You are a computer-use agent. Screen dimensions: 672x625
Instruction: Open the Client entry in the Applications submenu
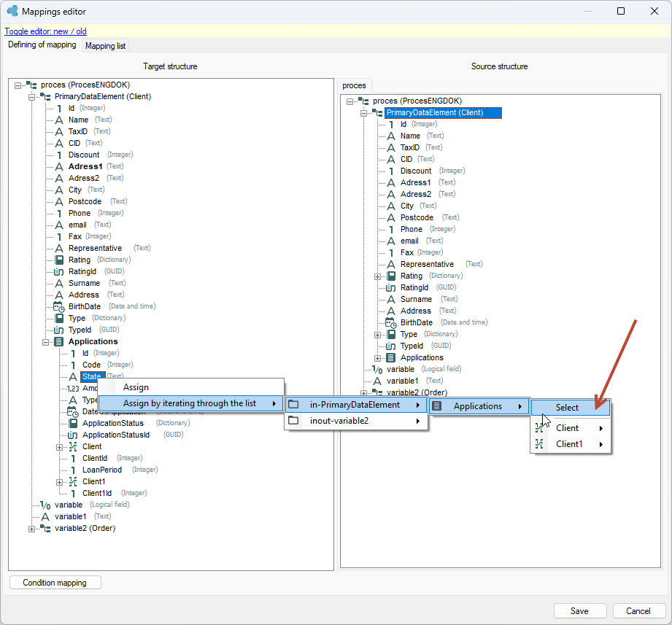click(571, 428)
